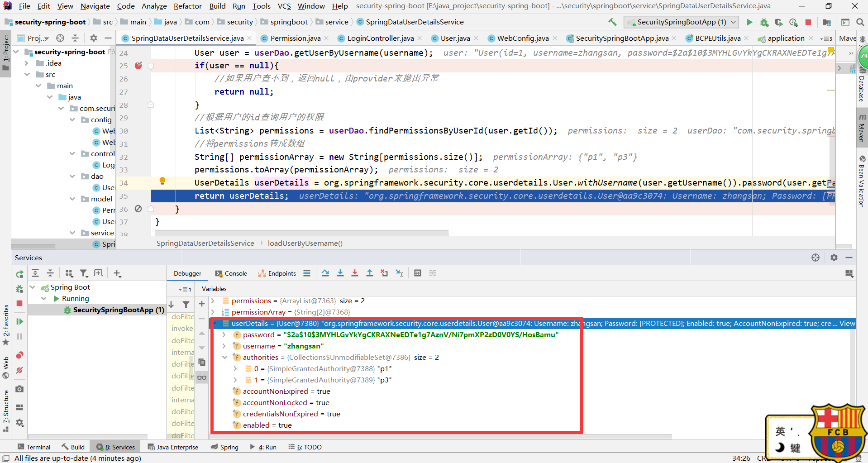Open the Refactor menu

(x=187, y=6)
